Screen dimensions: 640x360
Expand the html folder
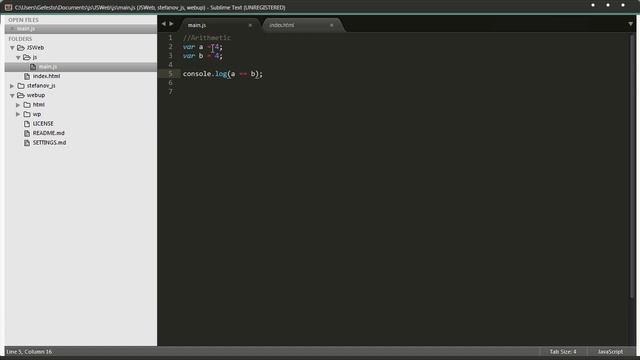tap(18, 105)
